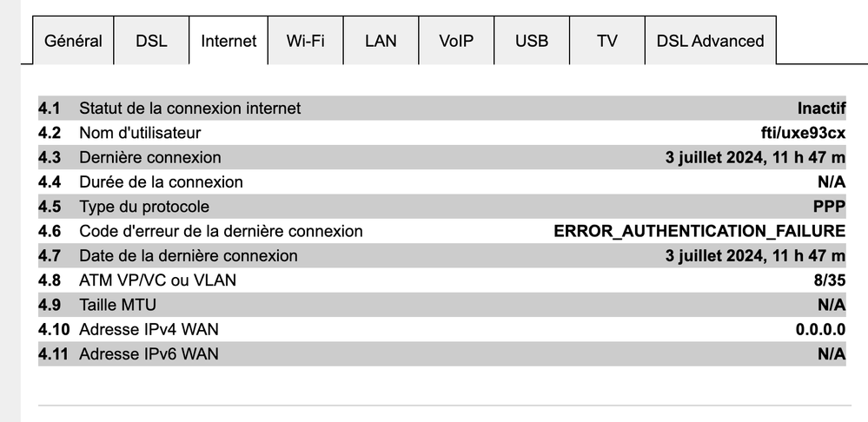Show the DSL Advanced tab
Viewport: 868px width, 422px height.
(x=710, y=41)
